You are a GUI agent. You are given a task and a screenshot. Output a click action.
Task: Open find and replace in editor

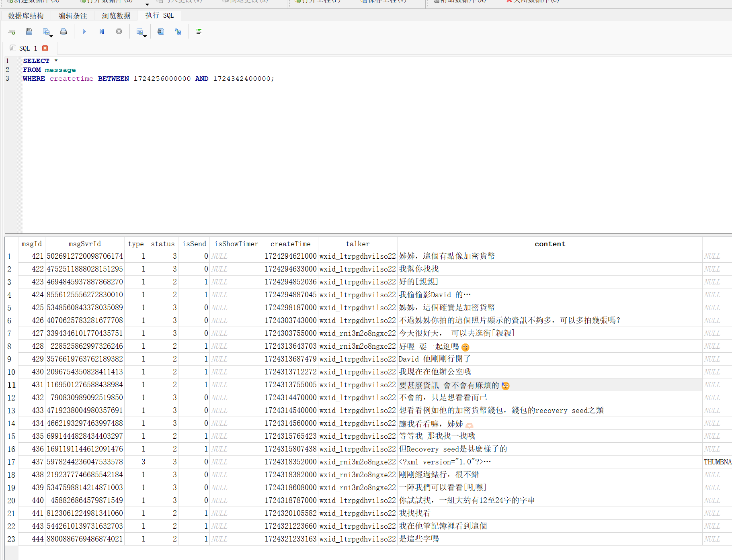(178, 32)
